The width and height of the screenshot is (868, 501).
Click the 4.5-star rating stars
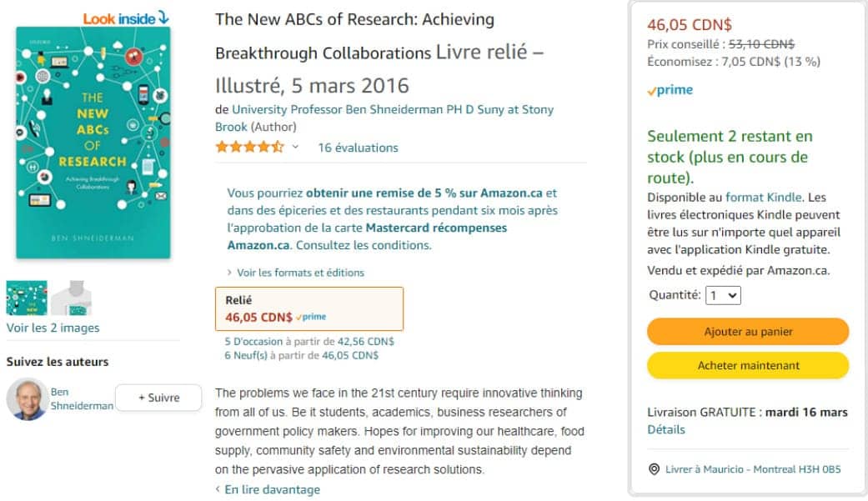pos(248,148)
